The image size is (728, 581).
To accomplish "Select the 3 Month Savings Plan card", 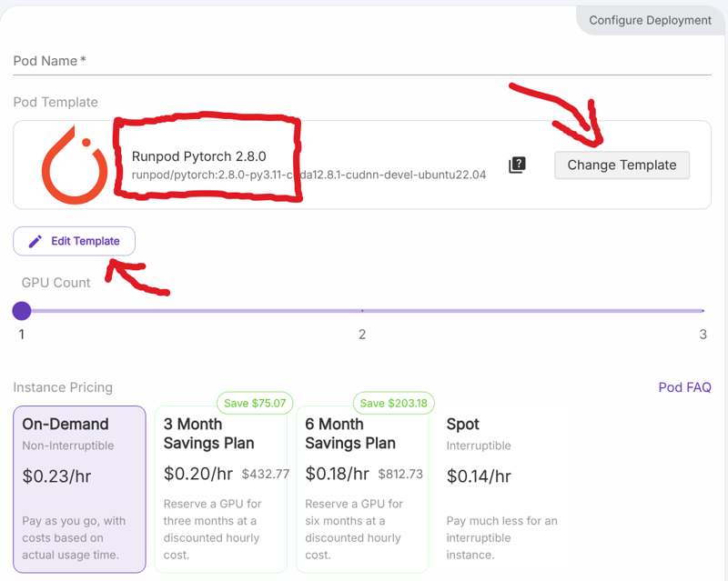I will pos(221,489).
